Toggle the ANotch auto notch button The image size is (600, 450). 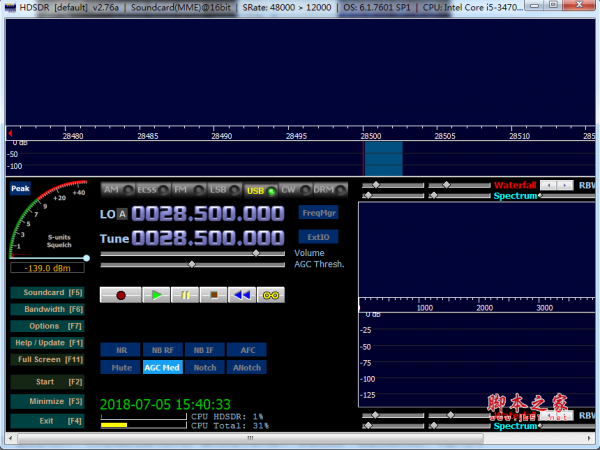click(x=246, y=367)
